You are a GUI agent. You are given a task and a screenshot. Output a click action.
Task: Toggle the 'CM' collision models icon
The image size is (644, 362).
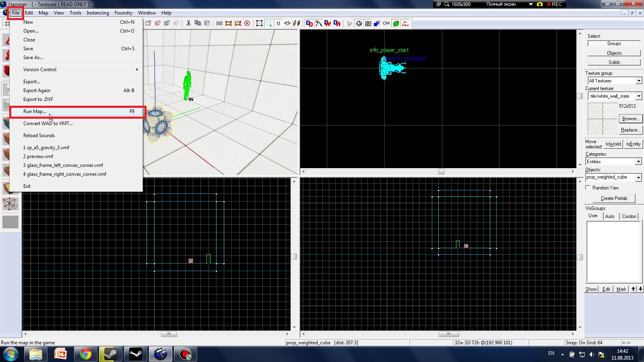(386, 23)
